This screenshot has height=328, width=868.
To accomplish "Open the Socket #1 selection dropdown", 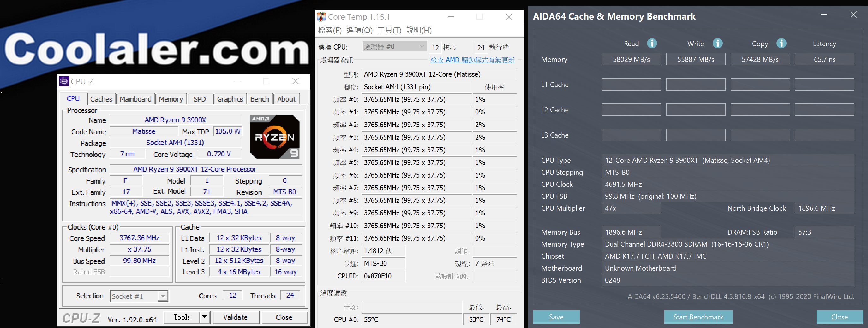I will [x=139, y=296].
